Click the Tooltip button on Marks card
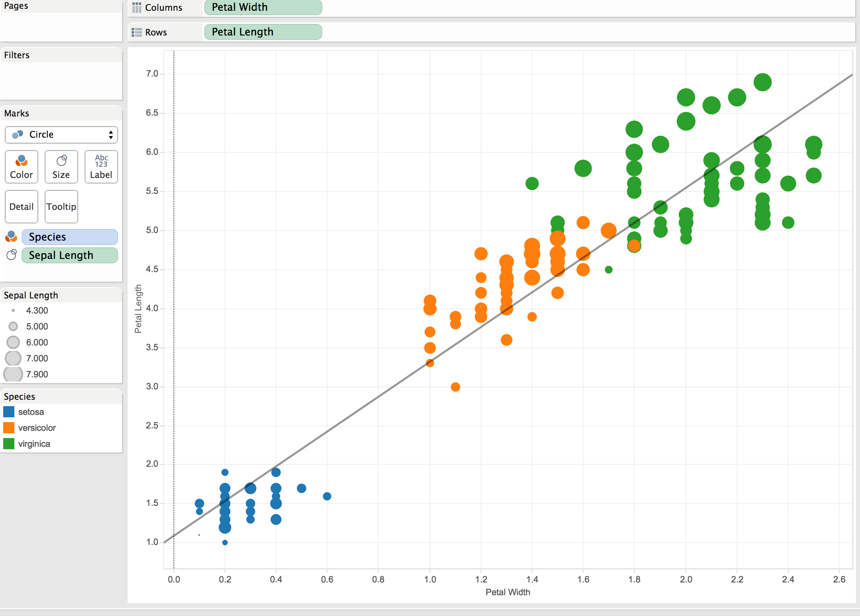The width and height of the screenshot is (860, 616). click(x=61, y=207)
